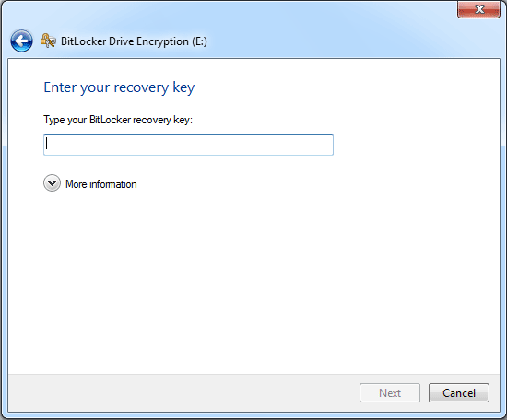The image size is (507, 420).
Task: Click the Next button
Action: 390,393
